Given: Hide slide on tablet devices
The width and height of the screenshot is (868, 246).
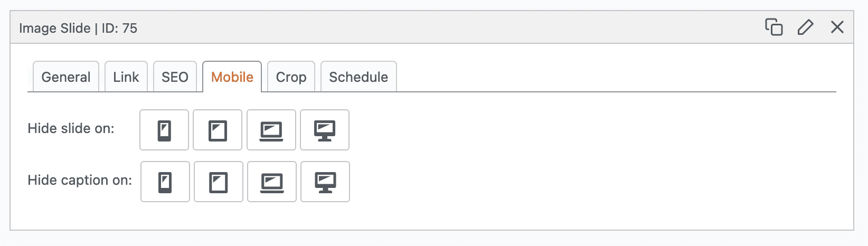Looking at the screenshot, I should click(x=218, y=130).
